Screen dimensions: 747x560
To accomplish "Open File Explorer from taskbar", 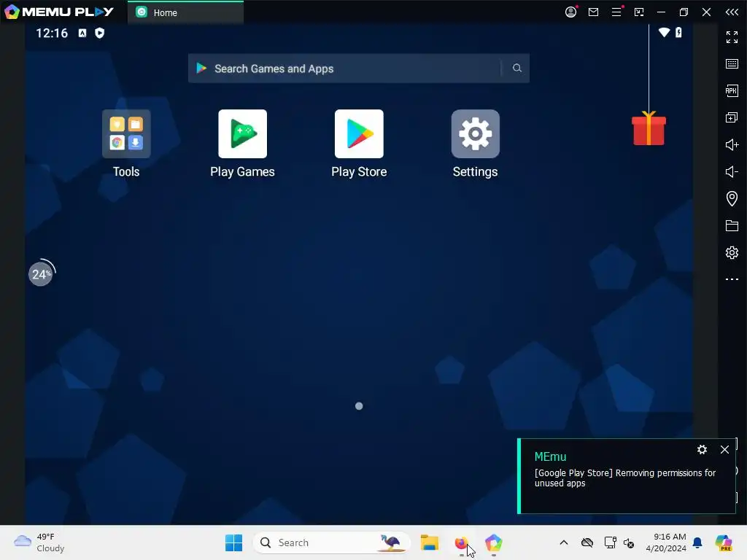I will tap(429, 542).
